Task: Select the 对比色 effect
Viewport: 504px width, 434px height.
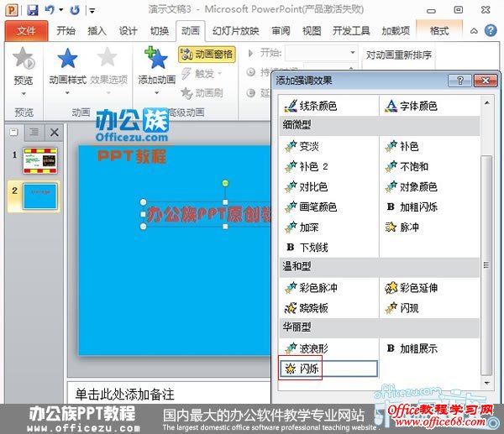Action: coord(328,186)
